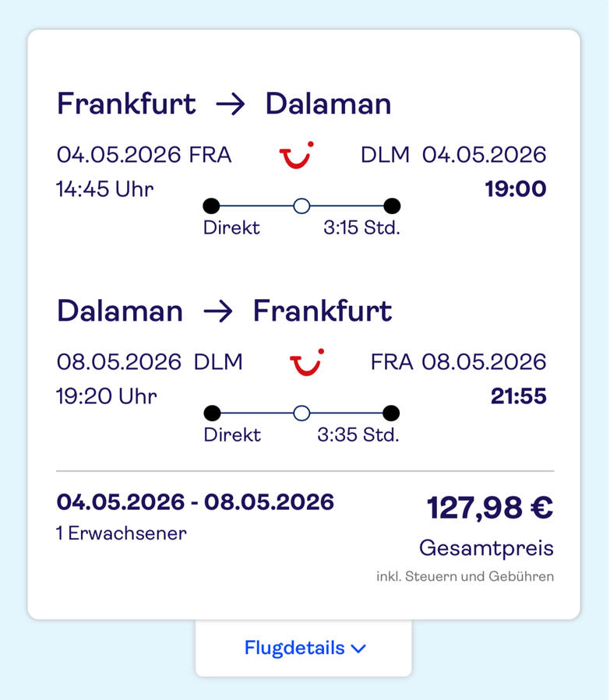Click the hollow midpoint circle on the return line
The image size is (610, 700).
click(x=301, y=413)
